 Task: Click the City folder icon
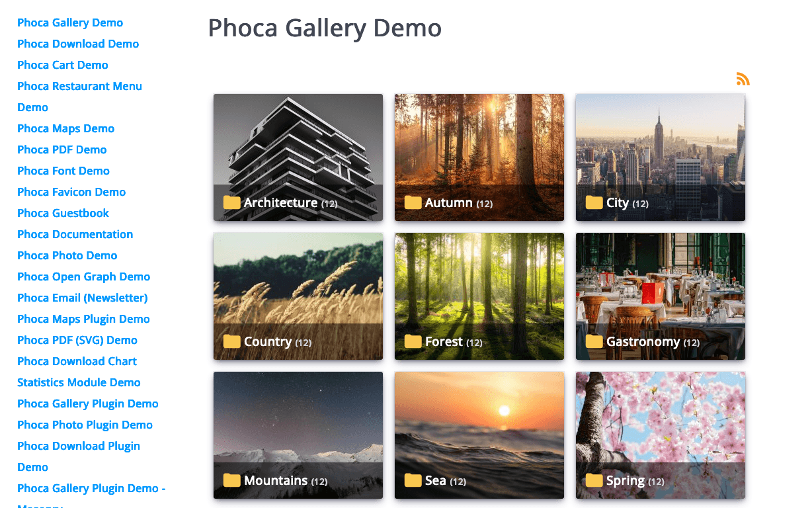pyautogui.click(x=594, y=202)
